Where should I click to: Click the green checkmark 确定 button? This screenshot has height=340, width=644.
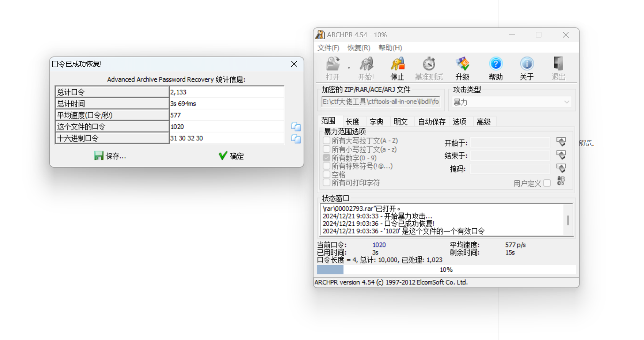(231, 156)
